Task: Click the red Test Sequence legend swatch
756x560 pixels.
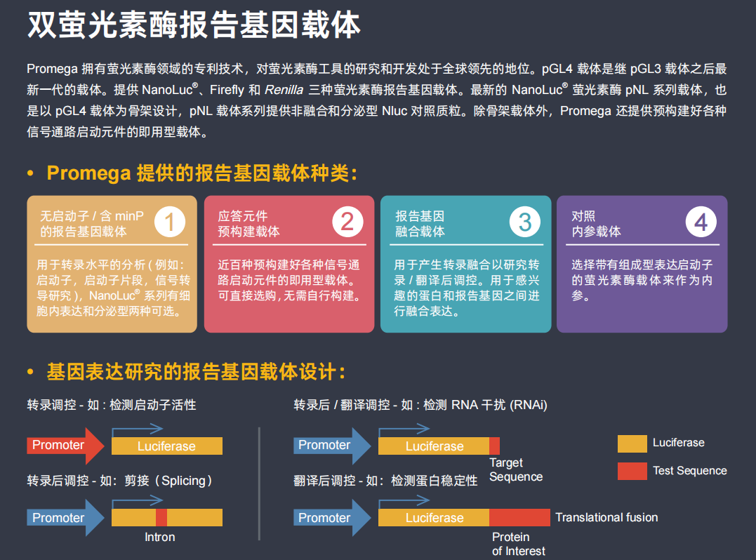Action: pos(632,471)
